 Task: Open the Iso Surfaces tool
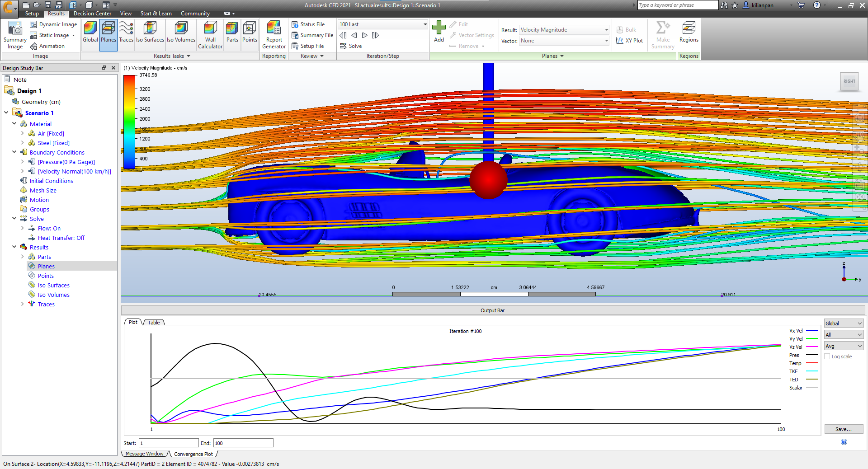pos(150,32)
